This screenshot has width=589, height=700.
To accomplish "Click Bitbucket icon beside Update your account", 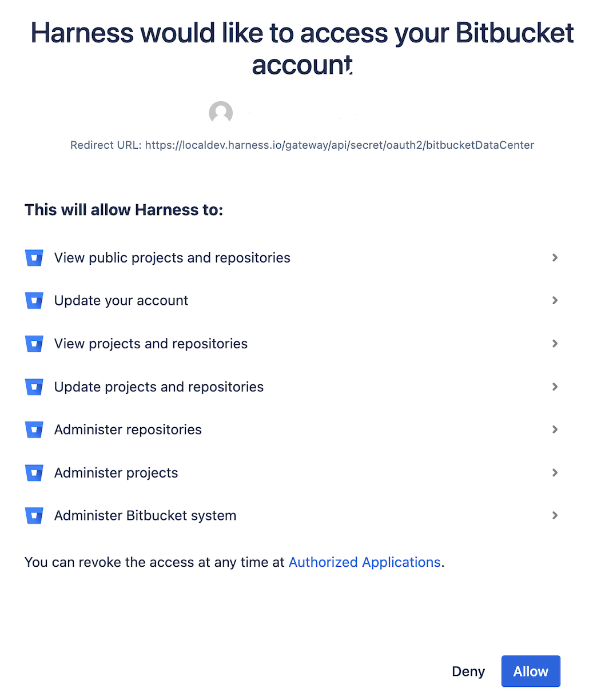I will tap(34, 301).
